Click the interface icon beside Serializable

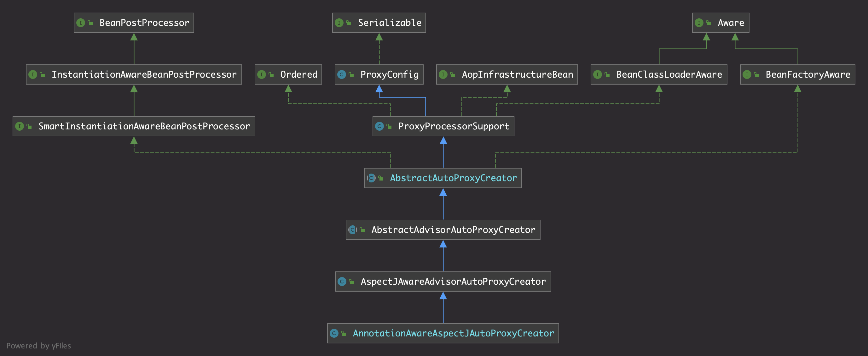coord(339,23)
